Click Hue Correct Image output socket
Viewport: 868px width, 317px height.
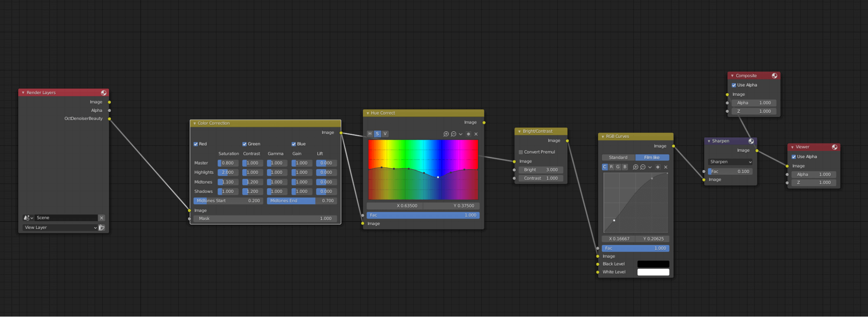point(484,123)
